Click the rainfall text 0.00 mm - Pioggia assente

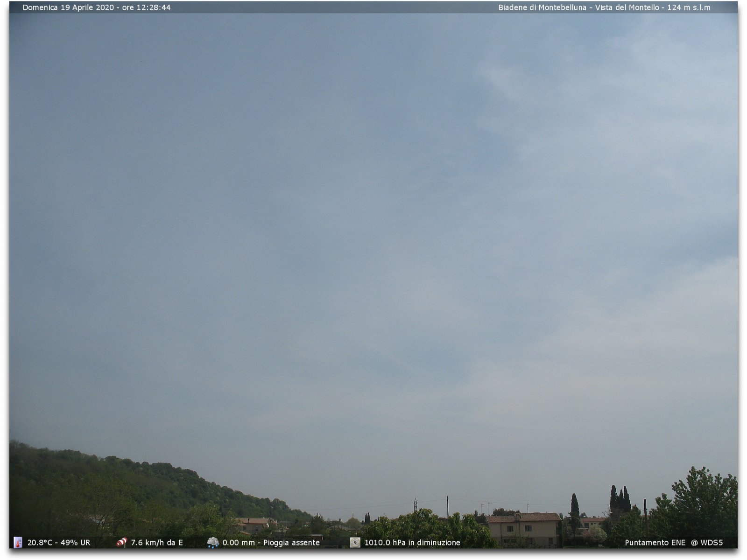(271, 543)
